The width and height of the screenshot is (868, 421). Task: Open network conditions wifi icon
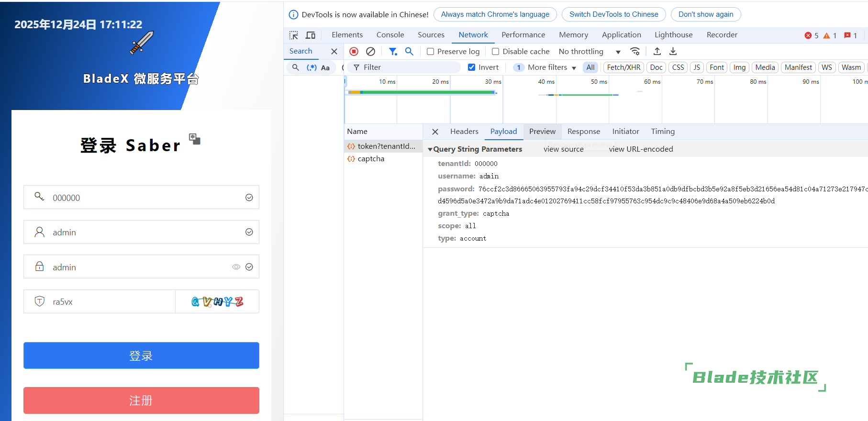pos(635,51)
